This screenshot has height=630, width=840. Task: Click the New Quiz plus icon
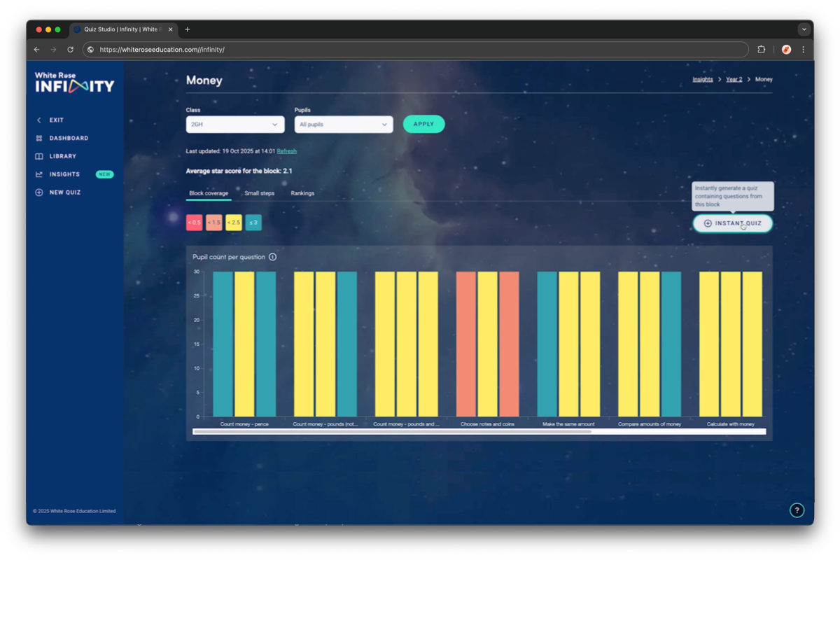(39, 192)
